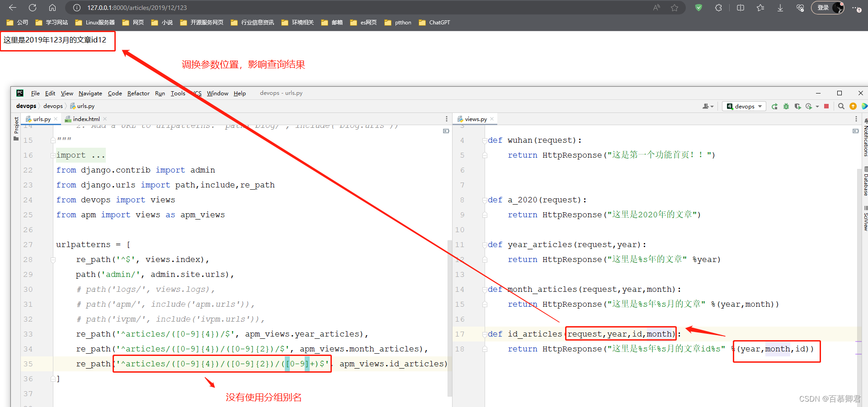Click urls.py editor vertical scrollbar

[x=450, y=318]
